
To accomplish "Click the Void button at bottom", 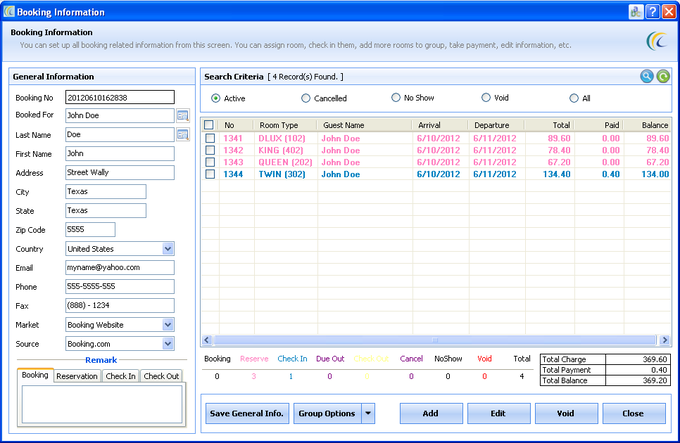I will click(566, 414).
